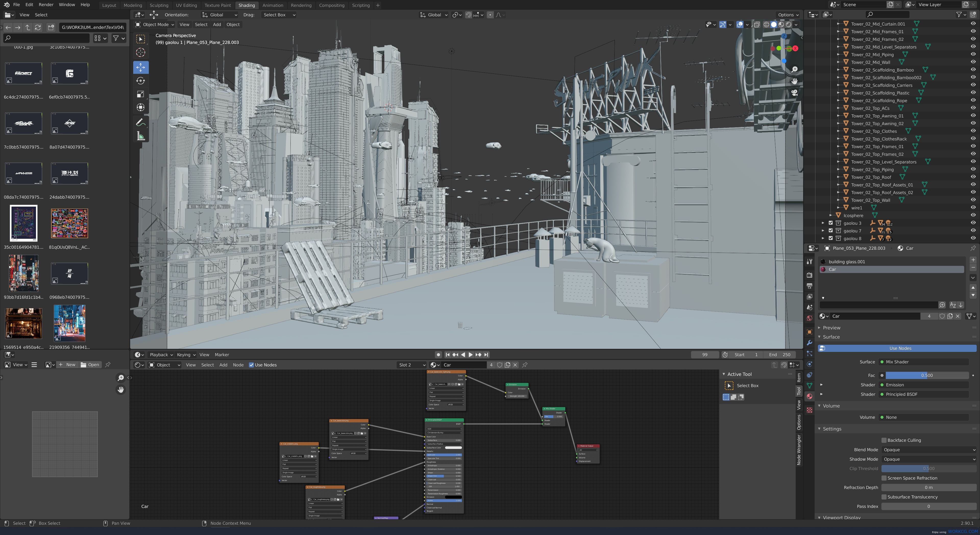Toggle auto keying record button
The width and height of the screenshot is (980, 535).
pos(438,354)
